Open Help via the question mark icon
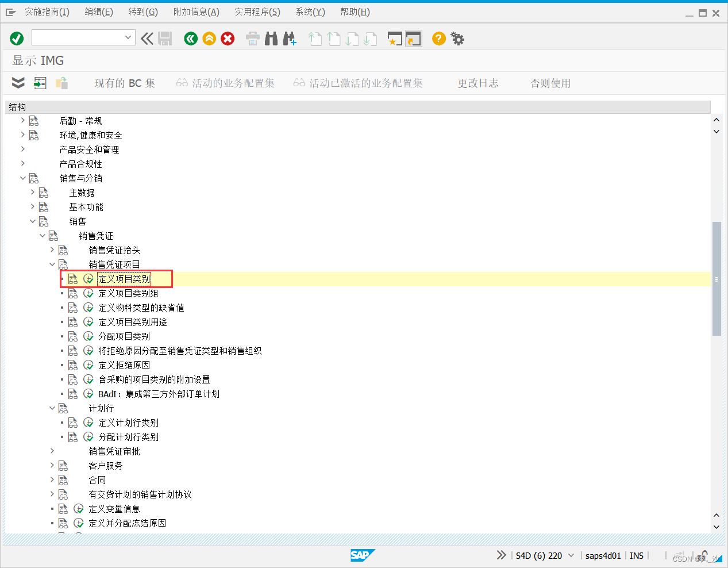The image size is (728, 568). 438,39
